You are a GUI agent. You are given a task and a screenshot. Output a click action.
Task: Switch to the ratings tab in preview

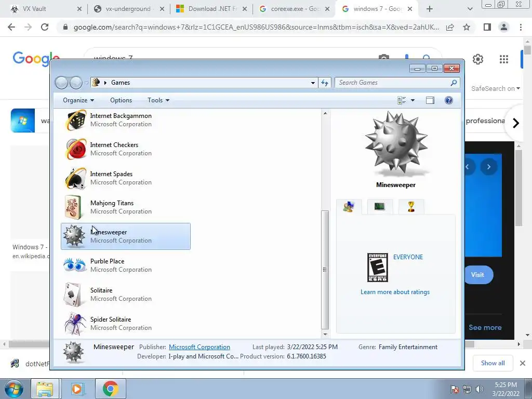(x=349, y=207)
